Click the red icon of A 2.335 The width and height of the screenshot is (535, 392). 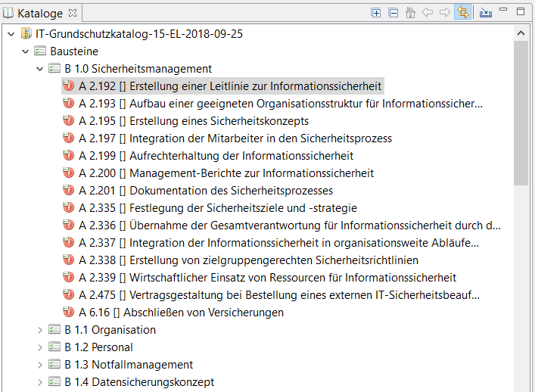tap(69, 207)
